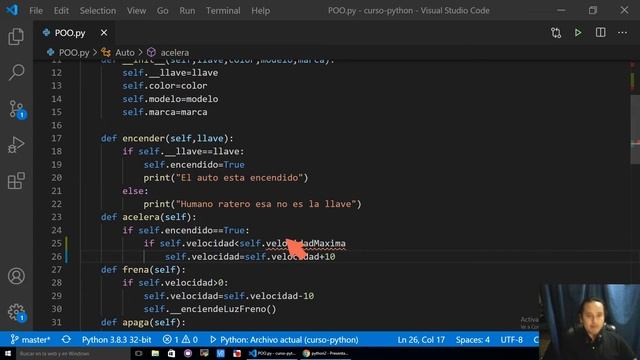Open the Help menu

click(260, 11)
